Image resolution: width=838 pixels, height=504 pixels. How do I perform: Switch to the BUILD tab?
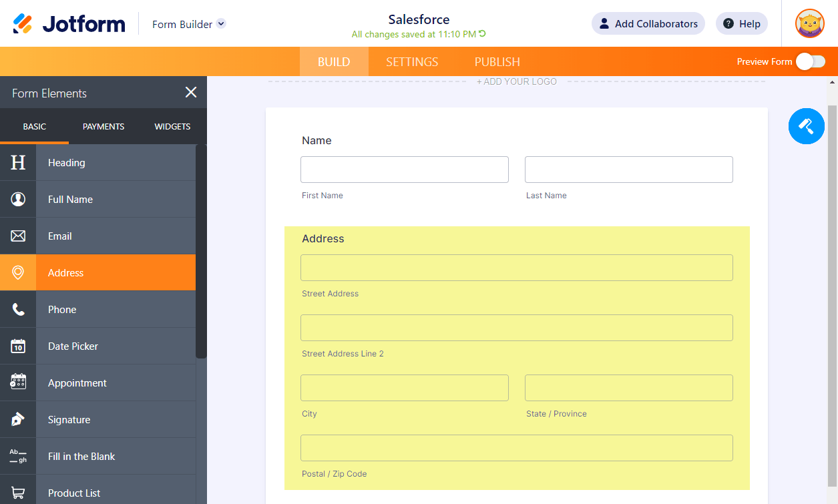[x=334, y=61]
